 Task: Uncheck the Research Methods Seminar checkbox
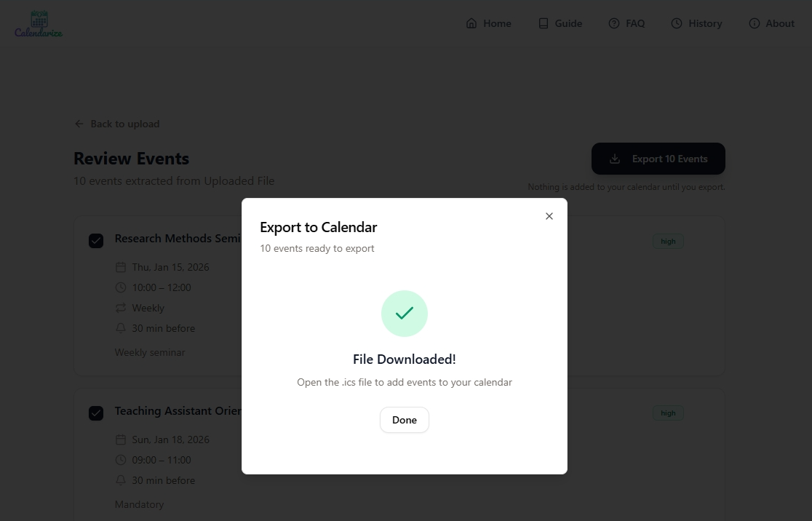[x=96, y=241]
